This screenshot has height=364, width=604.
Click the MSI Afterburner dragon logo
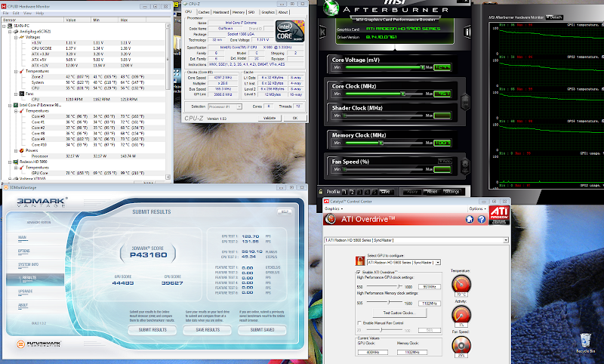(x=331, y=8)
